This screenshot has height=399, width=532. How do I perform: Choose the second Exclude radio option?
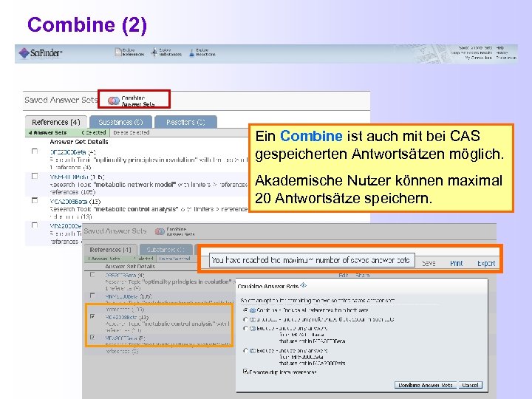[x=245, y=351]
